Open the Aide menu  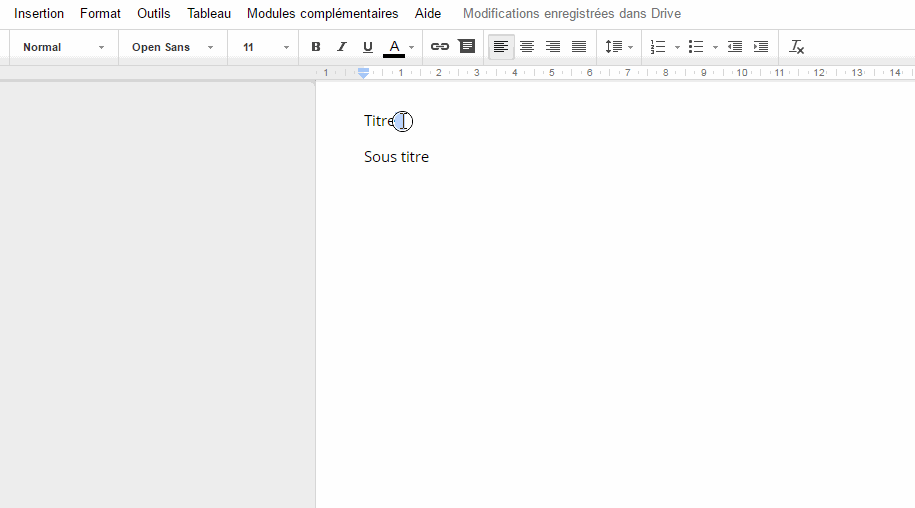tap(428, 13)
